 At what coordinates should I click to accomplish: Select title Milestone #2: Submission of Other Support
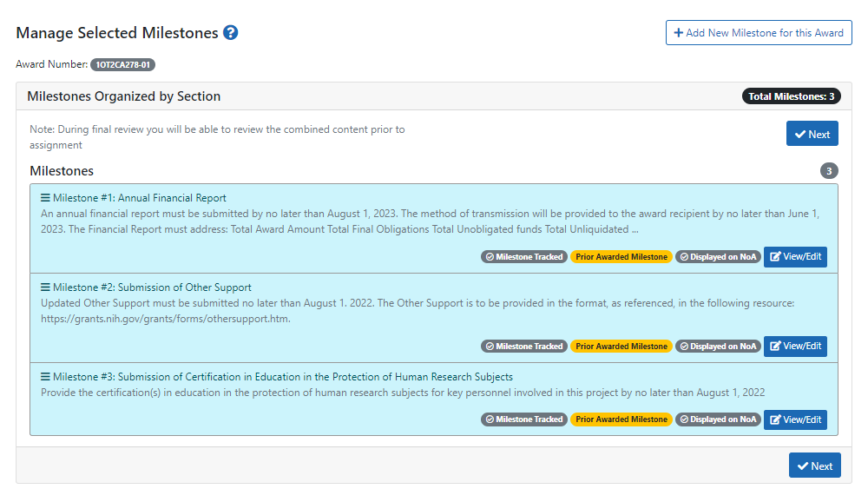[x=152, y=287]
